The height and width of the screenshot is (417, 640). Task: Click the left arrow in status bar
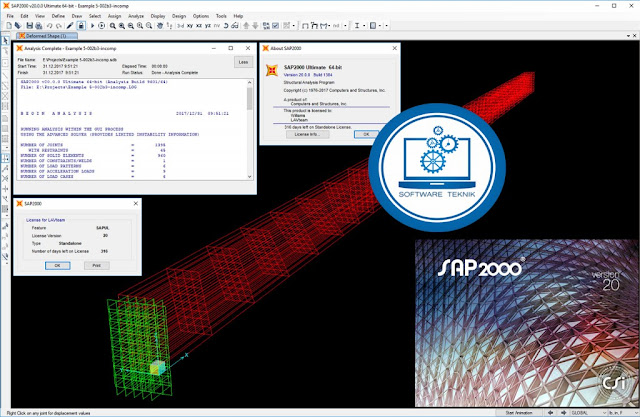point(551,413)
